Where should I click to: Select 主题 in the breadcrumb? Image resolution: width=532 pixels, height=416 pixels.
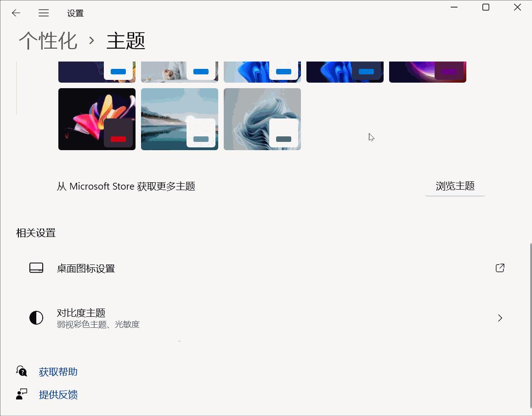point(125,40)
